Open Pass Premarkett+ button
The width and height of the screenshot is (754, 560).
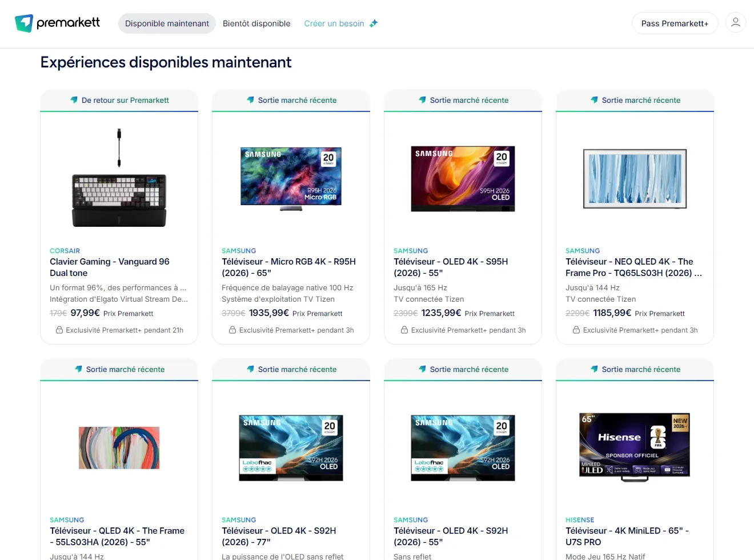[x=675, y=23]
